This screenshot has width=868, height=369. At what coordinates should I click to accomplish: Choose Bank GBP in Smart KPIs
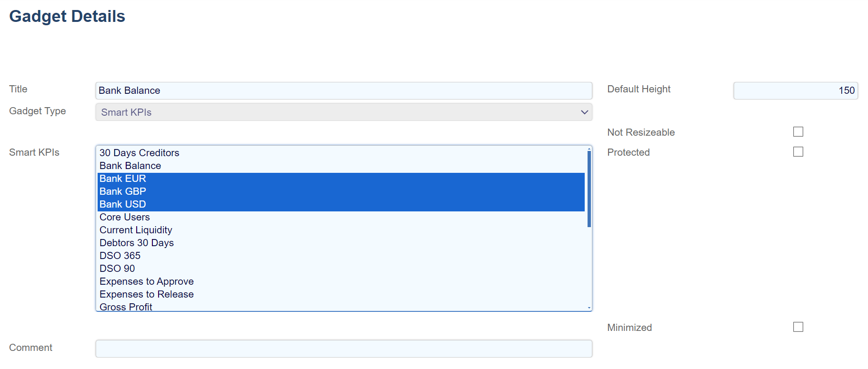(x=123, y=191)
